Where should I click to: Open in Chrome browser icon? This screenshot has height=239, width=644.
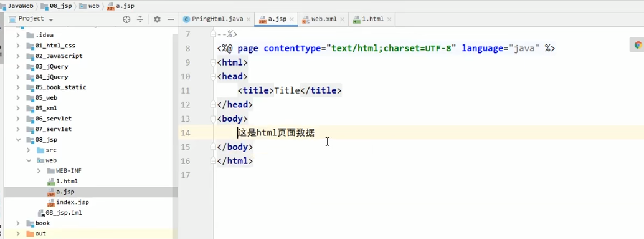click(638, 46)
